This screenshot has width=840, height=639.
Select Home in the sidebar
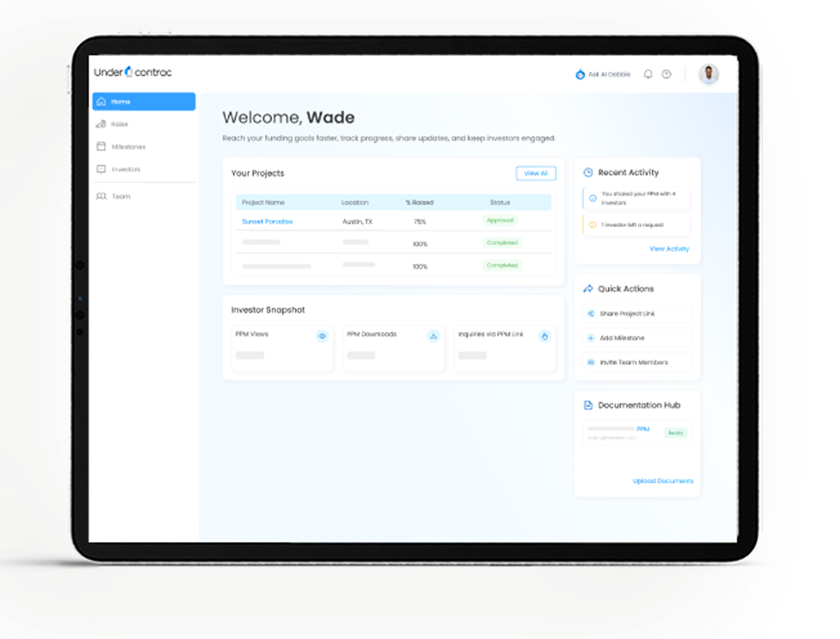tap(144, 101)
